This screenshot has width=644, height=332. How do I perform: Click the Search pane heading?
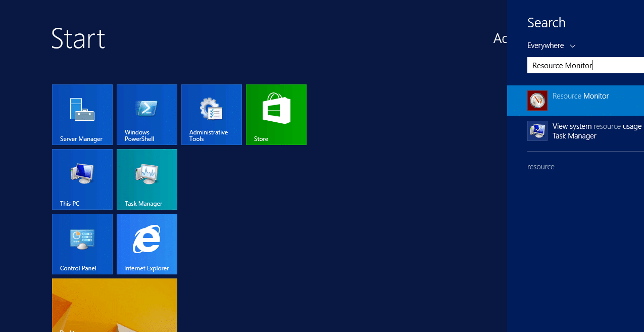[547, 23]
